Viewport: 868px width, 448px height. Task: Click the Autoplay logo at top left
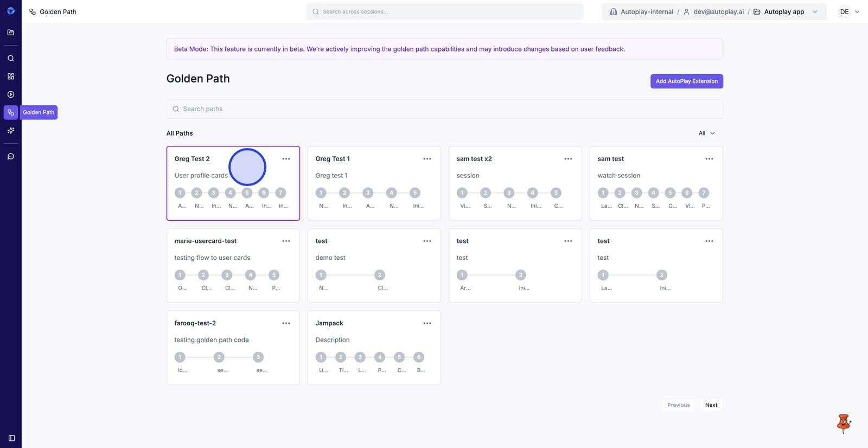(11, 11)
